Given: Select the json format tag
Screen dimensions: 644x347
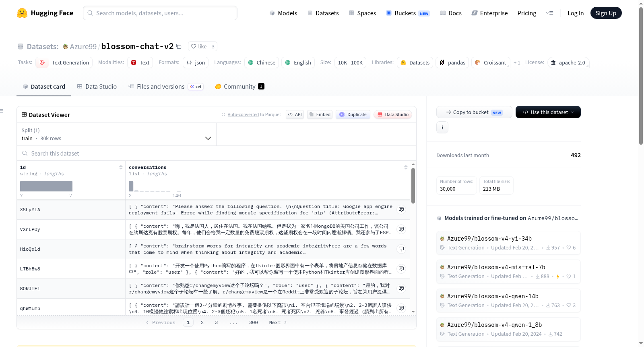Looking at the screenshot, I should [196, 62].
